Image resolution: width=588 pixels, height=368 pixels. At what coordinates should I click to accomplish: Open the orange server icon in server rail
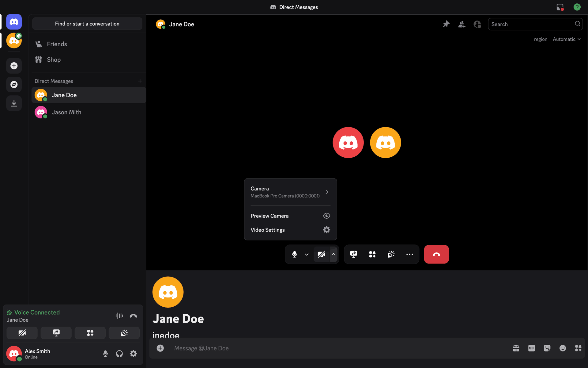14,40
